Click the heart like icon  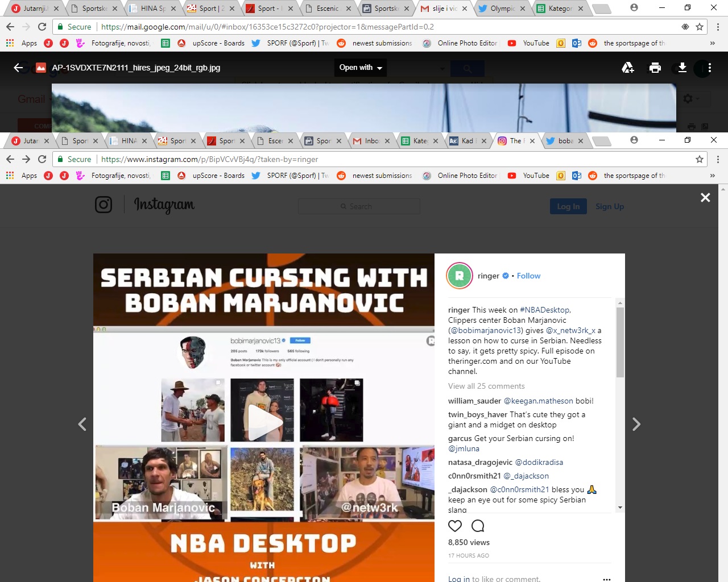point(455,526)
